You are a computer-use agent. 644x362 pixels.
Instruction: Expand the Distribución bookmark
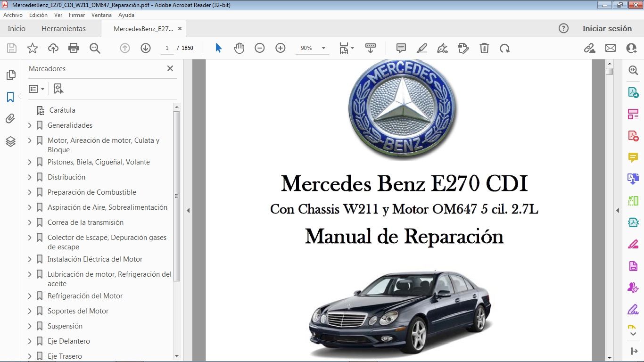(x=30, y=177)
